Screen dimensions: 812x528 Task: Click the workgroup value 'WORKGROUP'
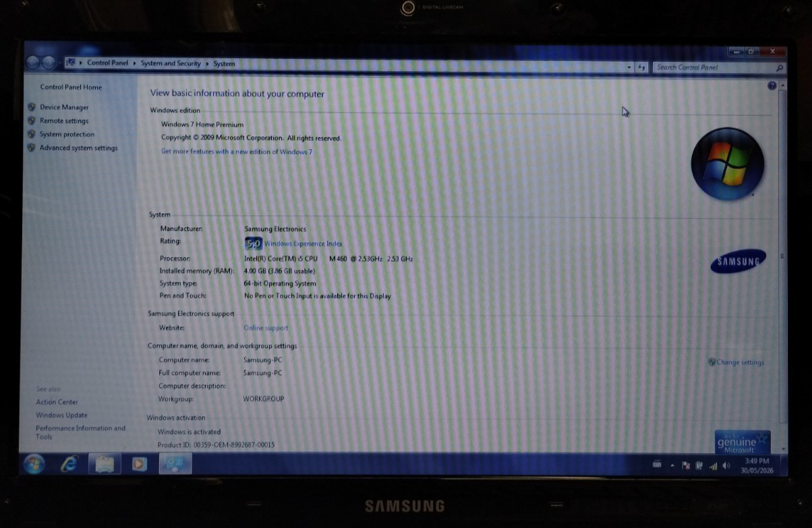tap(264, 399)
